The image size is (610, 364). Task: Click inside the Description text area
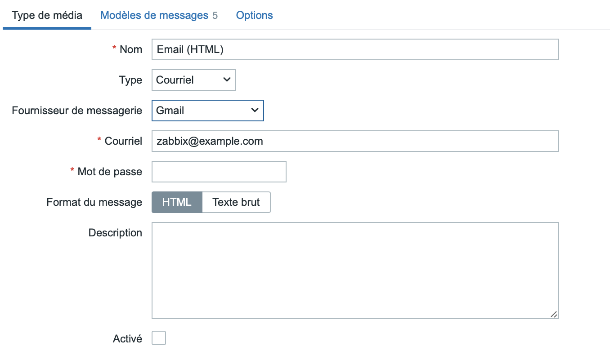355,271
